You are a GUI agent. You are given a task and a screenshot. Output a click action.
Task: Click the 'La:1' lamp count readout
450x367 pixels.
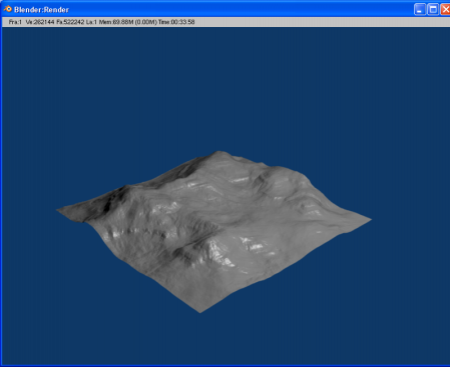tap(91, 22)
